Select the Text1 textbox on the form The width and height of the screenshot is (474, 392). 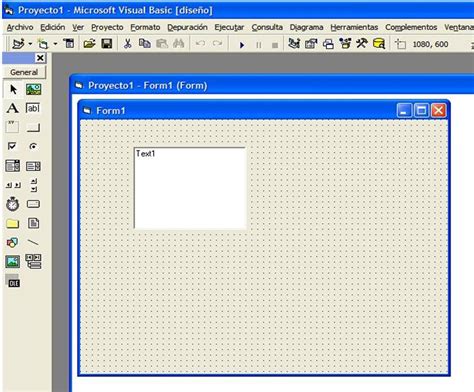click(x=190, y=188)
